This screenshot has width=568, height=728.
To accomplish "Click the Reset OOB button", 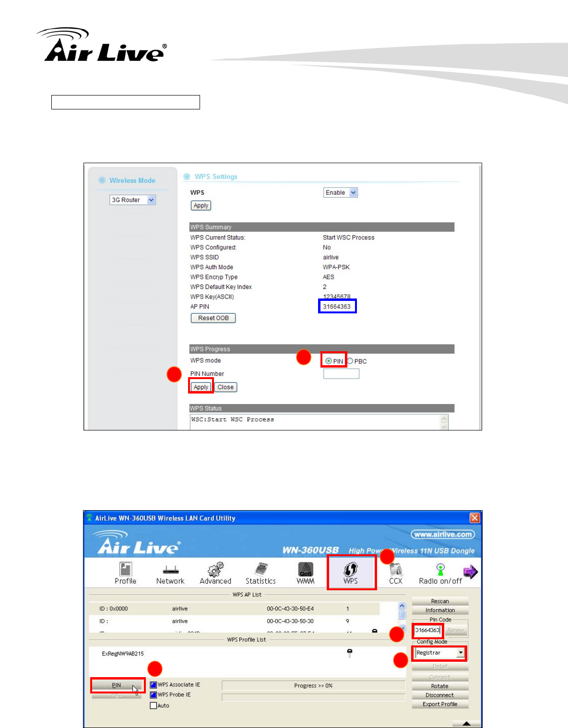I will pyautogui.click(x=213, y=318).
